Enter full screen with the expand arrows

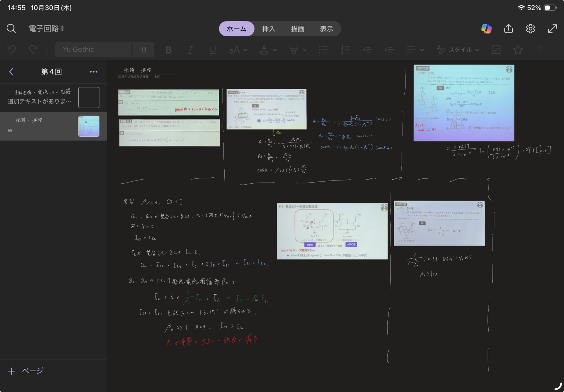pyautogui.click(x=552, y=29)
